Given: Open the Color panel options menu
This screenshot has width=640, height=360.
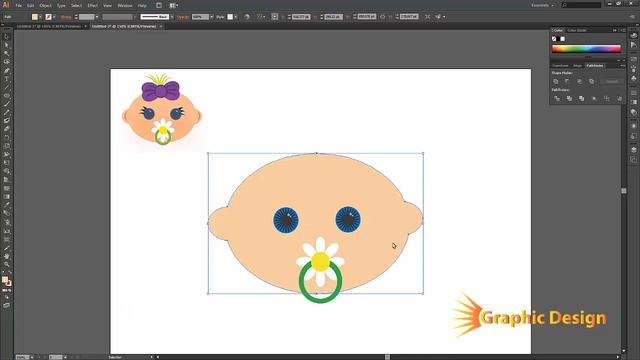Looking at the screenshot, I should [624, 30].
